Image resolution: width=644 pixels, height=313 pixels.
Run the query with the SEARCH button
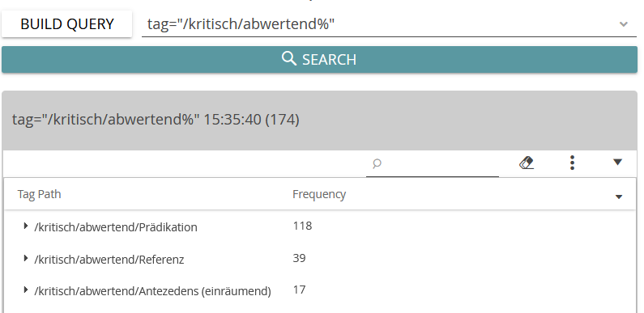tap(319, 60)
